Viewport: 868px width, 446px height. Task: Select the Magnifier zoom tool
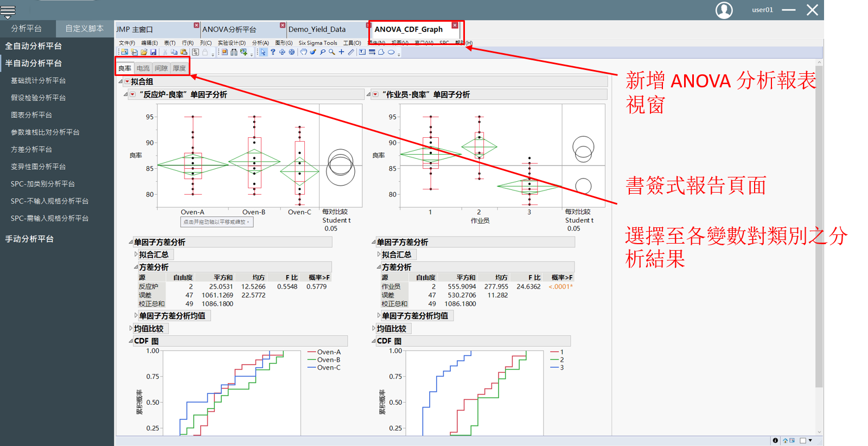click(331, 52)
